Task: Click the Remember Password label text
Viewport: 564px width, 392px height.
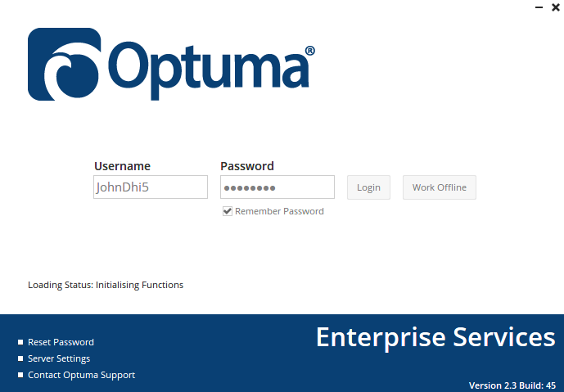Action: 279,211
